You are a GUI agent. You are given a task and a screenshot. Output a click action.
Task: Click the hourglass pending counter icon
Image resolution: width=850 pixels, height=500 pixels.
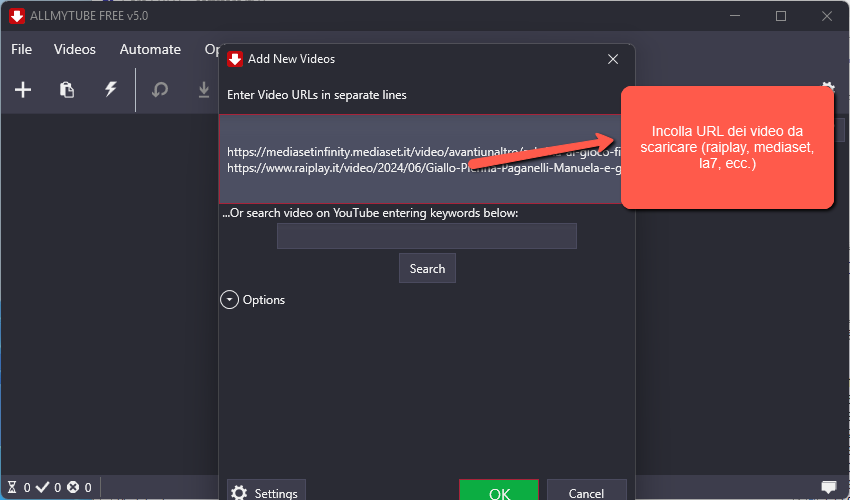click(12, 488)
